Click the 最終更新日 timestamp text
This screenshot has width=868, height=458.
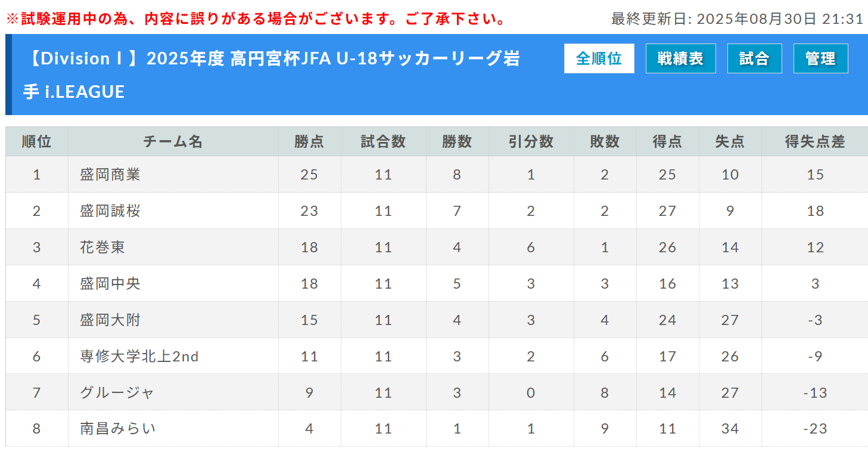[737, 19]
